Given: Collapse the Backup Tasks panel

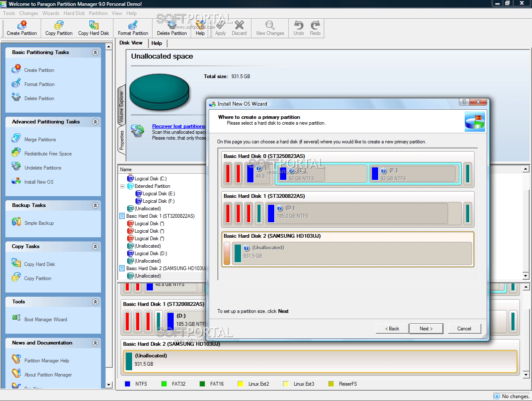Looking at the screenshot, I should [x=95, y=205].
